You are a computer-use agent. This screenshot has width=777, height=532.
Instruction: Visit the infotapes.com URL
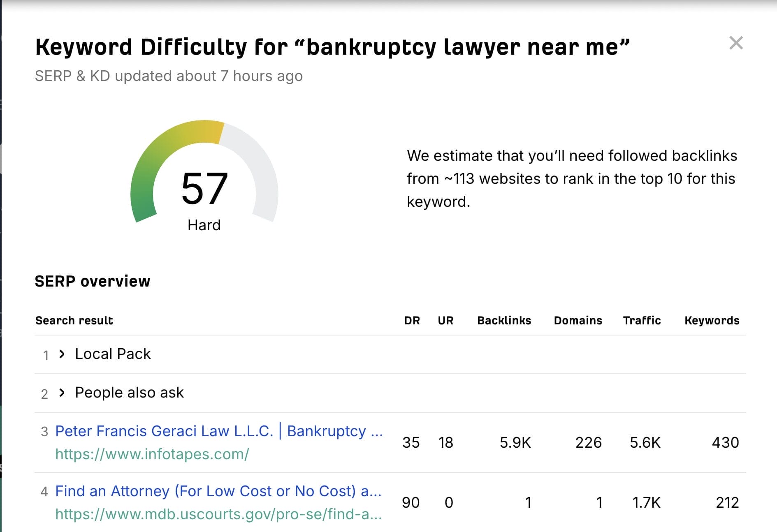pos(152,454)
